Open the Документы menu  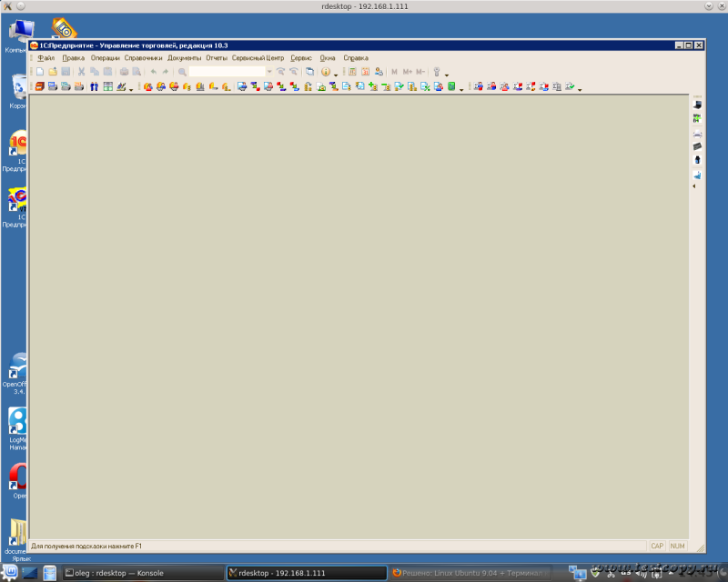tap(185, 57)
